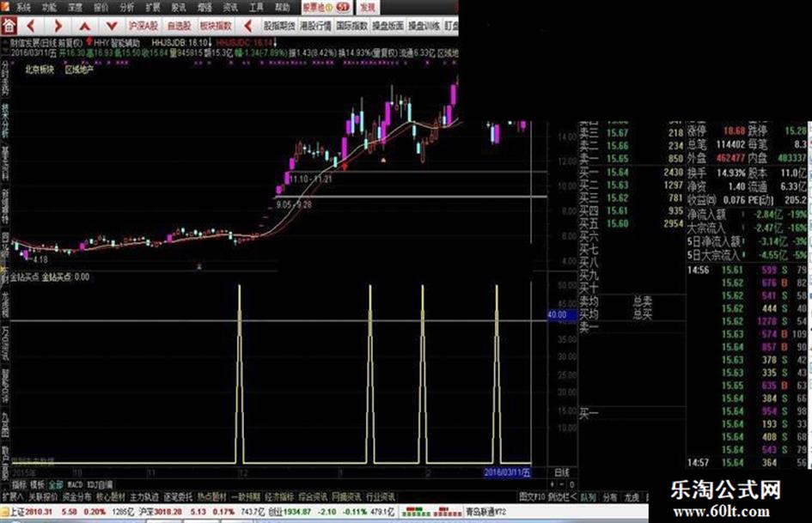Open the 关联报价 bottom tab

coord(42,497)
